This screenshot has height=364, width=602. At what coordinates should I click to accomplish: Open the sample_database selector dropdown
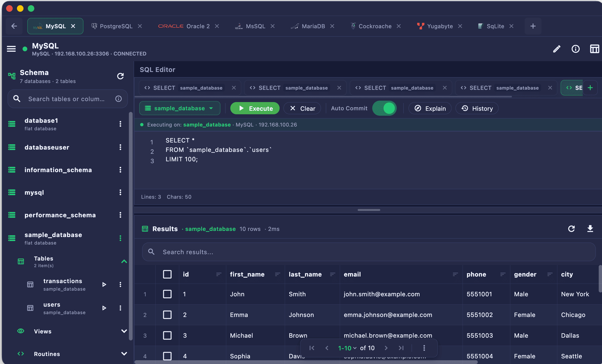(180, 108)
